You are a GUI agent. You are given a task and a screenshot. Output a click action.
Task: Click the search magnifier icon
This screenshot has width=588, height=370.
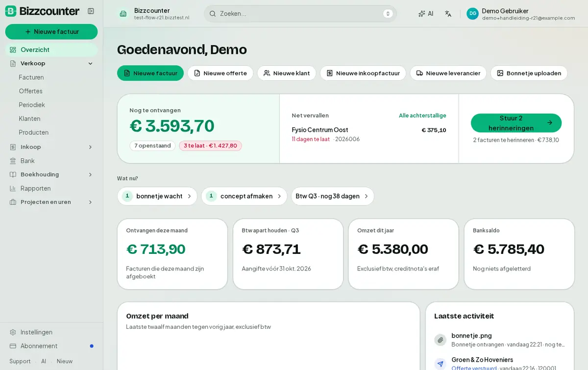(213, 14)
